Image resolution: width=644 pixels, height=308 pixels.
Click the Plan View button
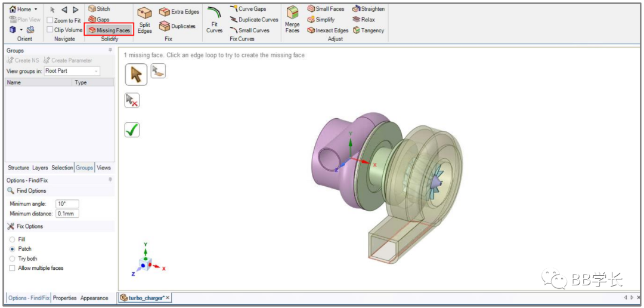24,19
